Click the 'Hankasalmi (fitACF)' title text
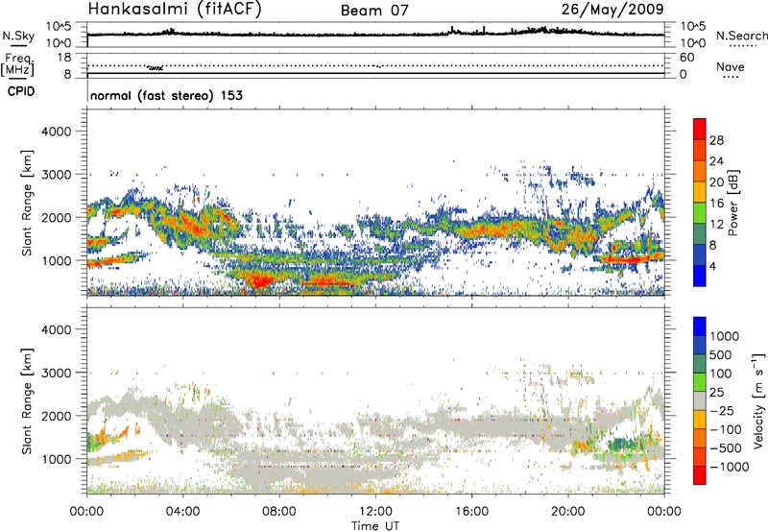 coord(175,10)
